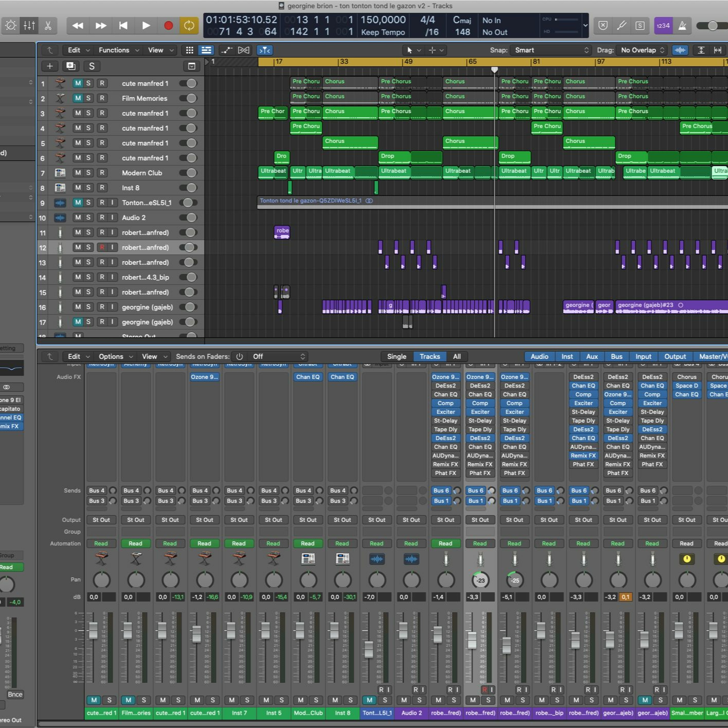The image size is (728, 728).
Task: Click the pan knob showing -23
Action: point(480,580)
